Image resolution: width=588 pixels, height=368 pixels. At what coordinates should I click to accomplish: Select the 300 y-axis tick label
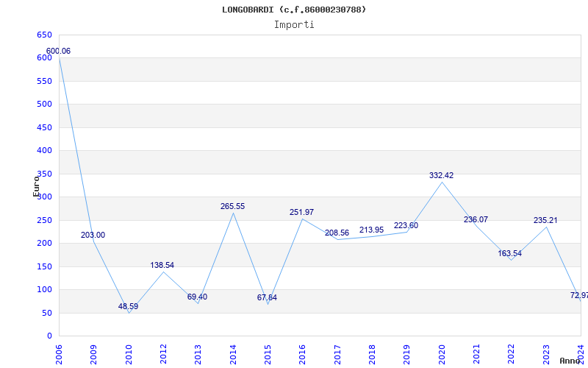coord(44,197)
